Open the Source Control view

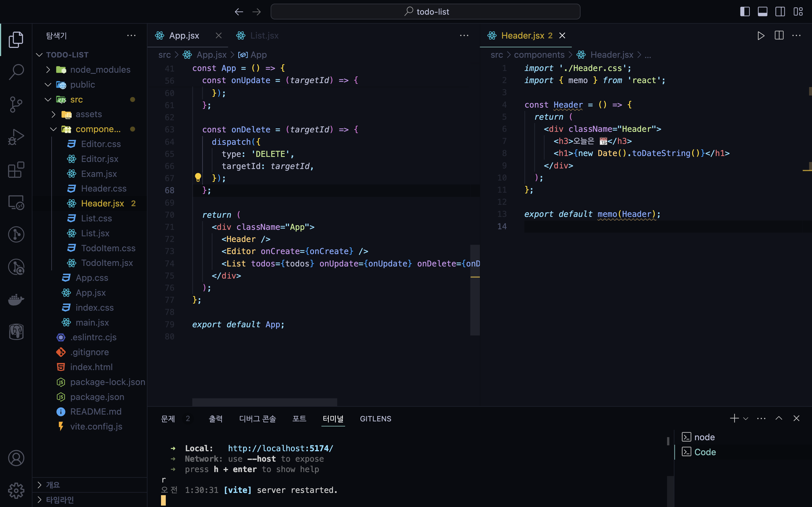[16, 104]
